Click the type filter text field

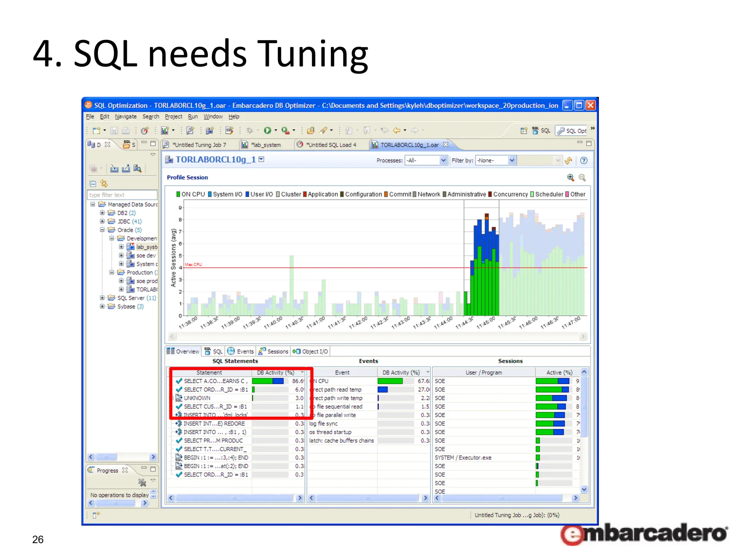[x=122, y=195]
